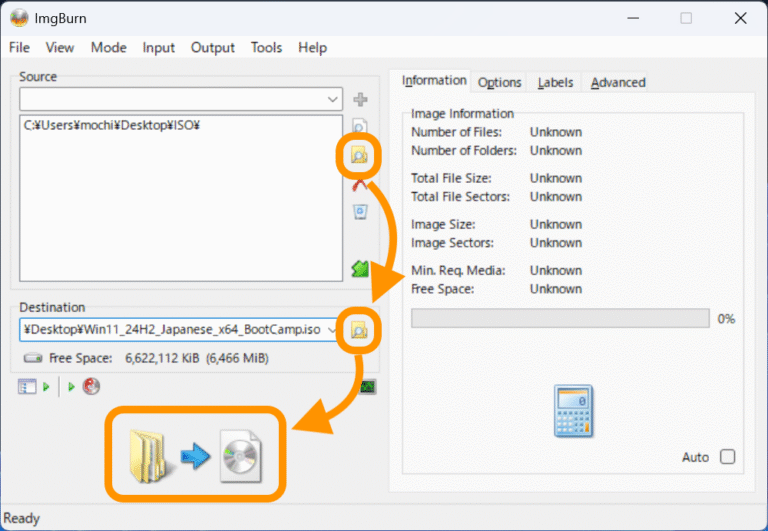Open the calculator to compute image size
768x531 pixels.
tap(574, 412)
